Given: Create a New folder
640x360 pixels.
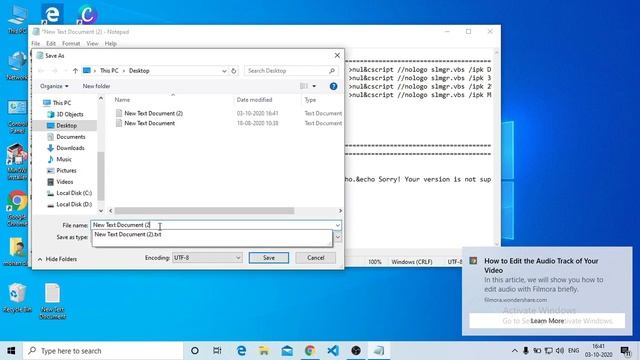Looking at the screenshot, I should [96, 86].
